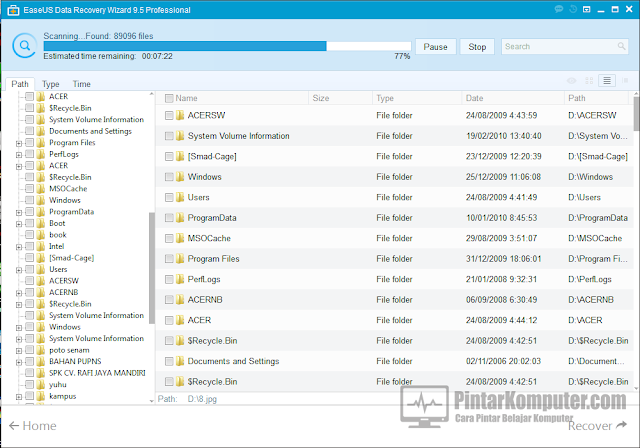640x448 pixels.
Task: Expand the BAHAN PUPNS tree node
Action: click(x=19, y=362)
